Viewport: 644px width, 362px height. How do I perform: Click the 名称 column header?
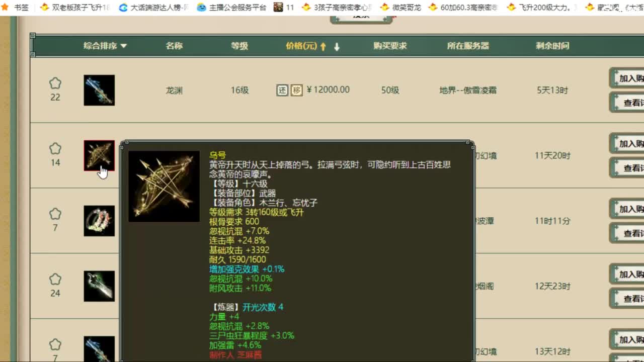(x=174, y=46)
